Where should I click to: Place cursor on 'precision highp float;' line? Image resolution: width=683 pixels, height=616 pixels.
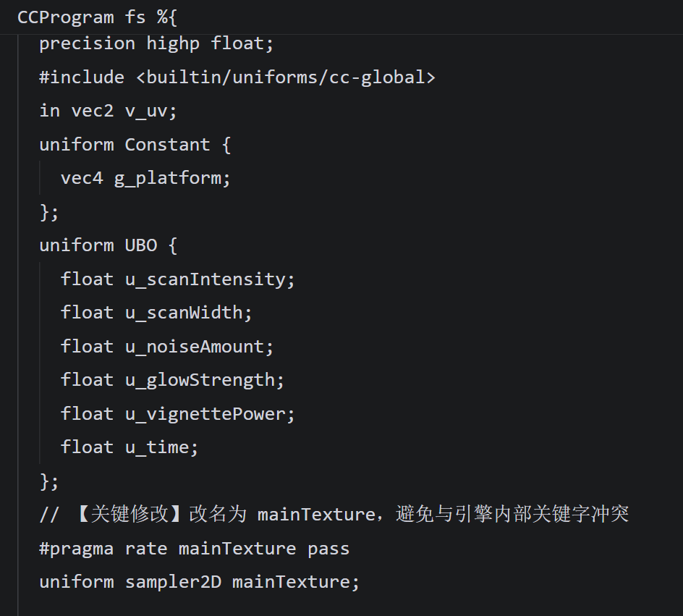coord(156,43)
